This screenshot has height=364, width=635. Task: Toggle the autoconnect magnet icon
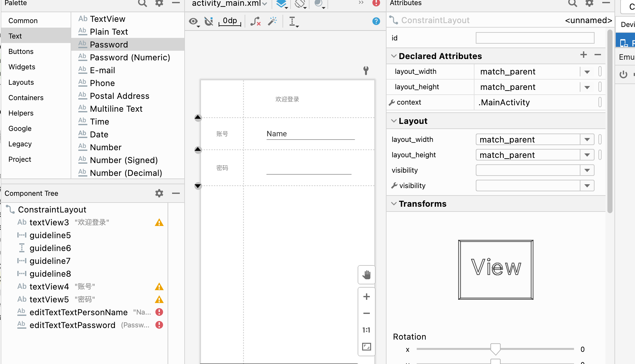coord(209,21)
